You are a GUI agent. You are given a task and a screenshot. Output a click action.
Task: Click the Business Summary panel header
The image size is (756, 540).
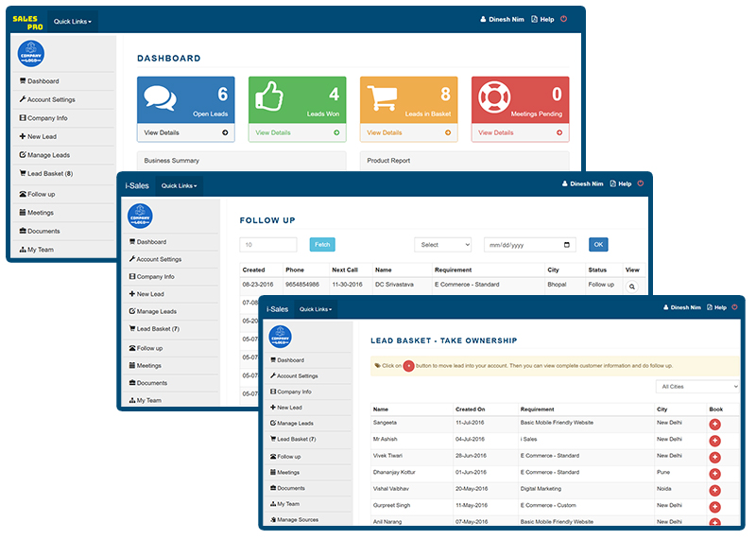click(242, 160)
